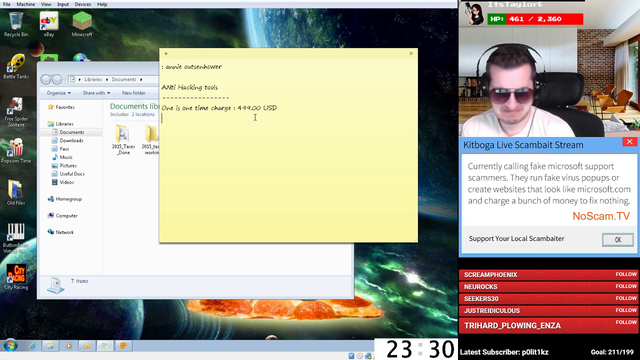Click OK in Kitboga stream popup
The width and height of the screenshot is (640, 360).
(618, 240)
